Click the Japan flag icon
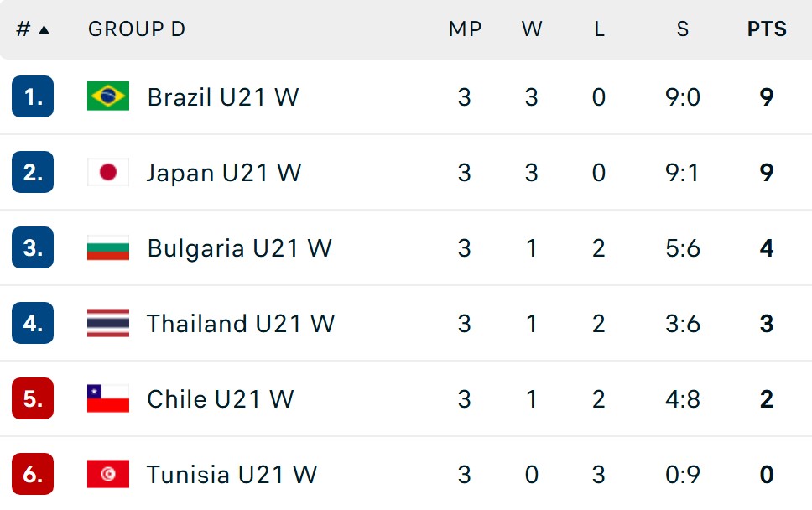The height and width of the screenshot is (510, 812). tap(107, 172)
